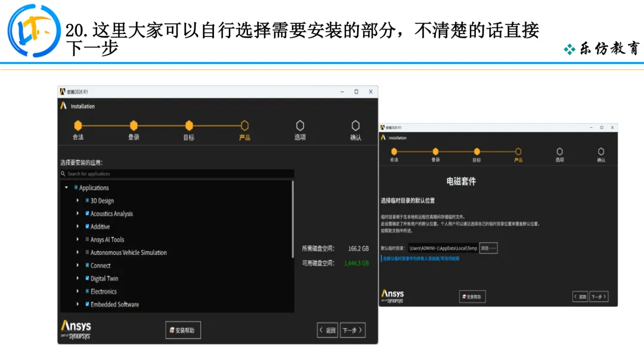Click 安装帮助 button in right window
644x363 pixels.
pos(472,296)
